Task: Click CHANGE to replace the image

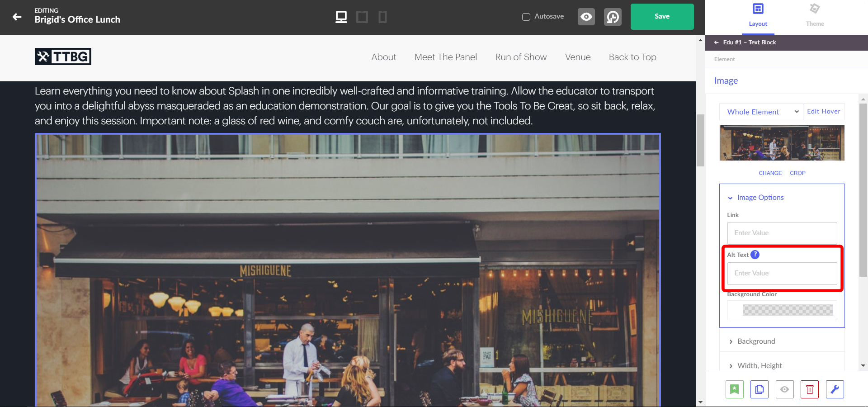Action: [770, 173]
